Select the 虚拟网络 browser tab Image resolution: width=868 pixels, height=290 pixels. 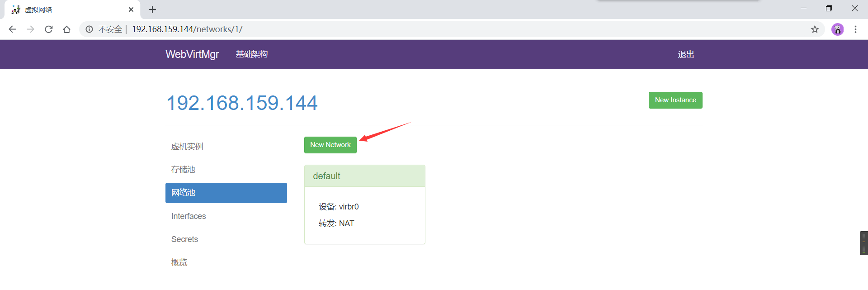click(x=72, y=10)
